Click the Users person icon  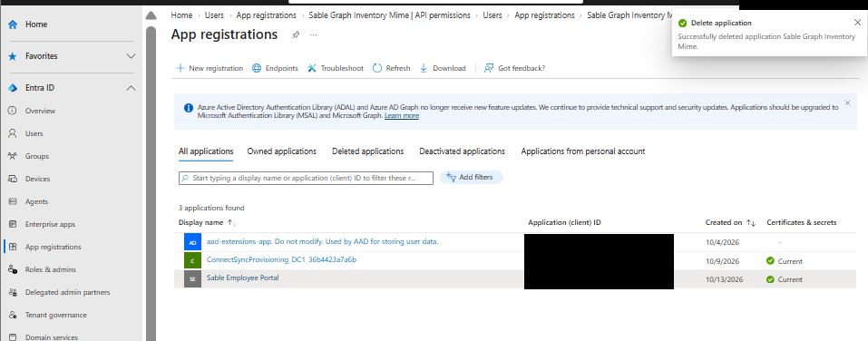coord(12,133)
